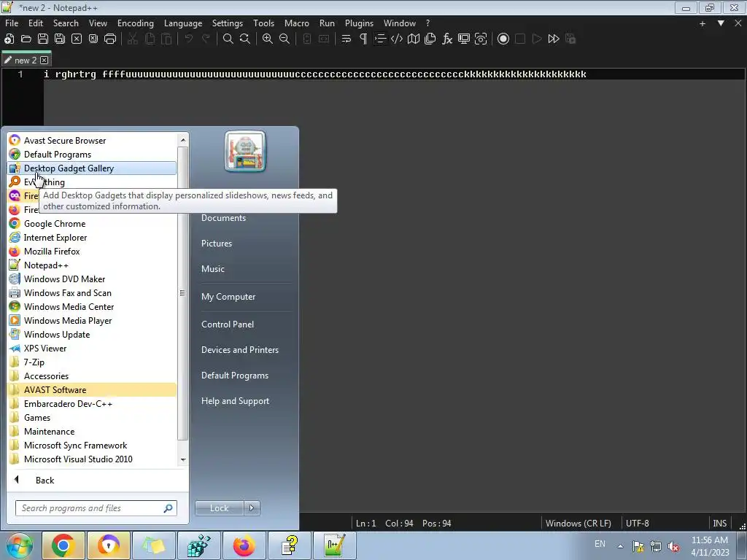Open the File menu
This screenshot has width=747, height=560.
tap(12, 23)
